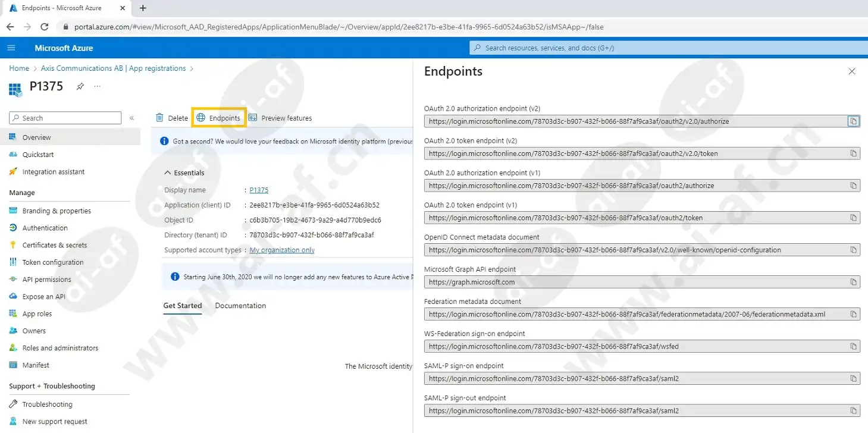Open the more options ellipsis next to P1375
This screenshot has width=868, height=433.
[98, 87]
